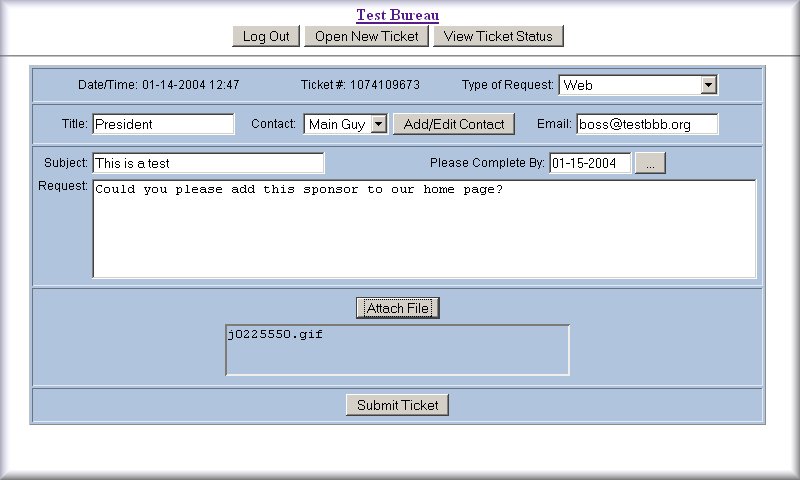Select the Subject input field

coord(208,163)
